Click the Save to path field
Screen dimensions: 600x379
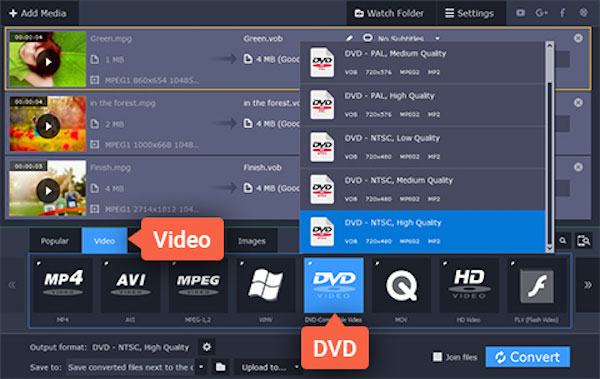click(131, 367)
